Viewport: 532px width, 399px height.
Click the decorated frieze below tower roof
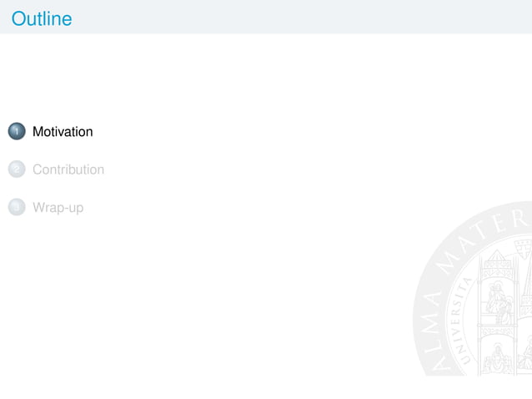pyautogui.click(x=497, y=268)
